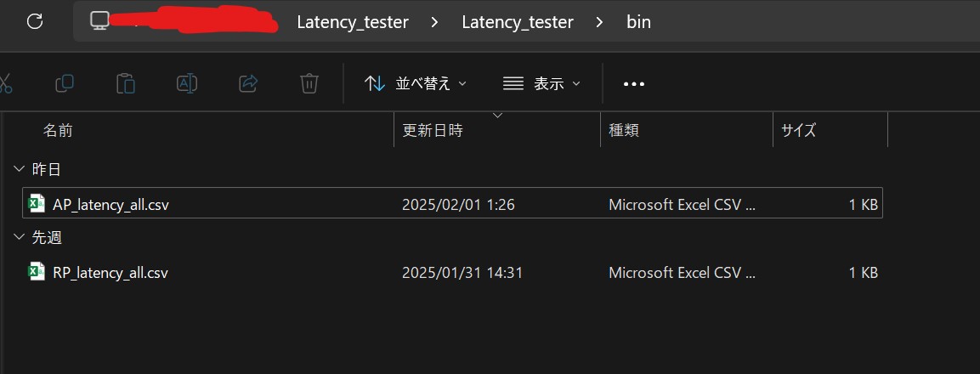Click the Copy icon in toolbar
The width and height of the screenshot is (980, 374).
[x=65, y=83]
